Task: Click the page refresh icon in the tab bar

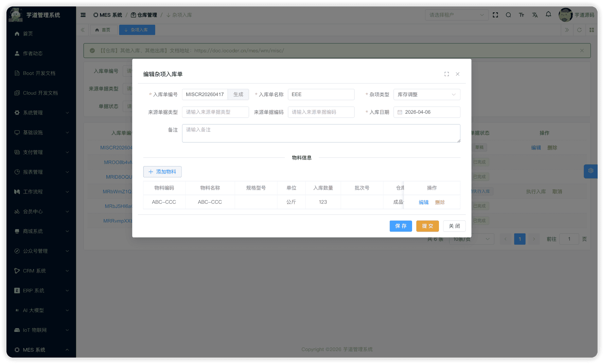Action: [x=579, y=30]
